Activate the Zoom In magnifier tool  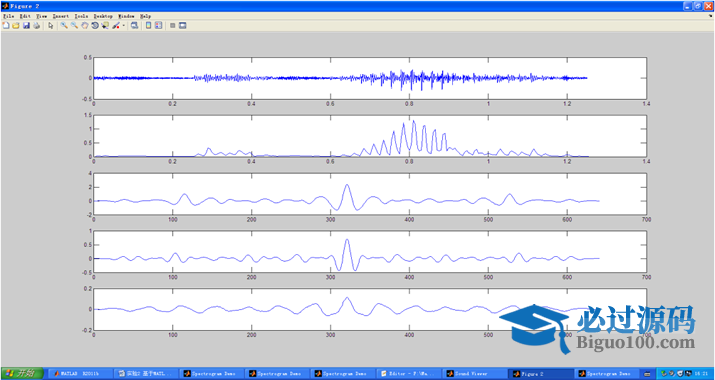coord(64,26)
